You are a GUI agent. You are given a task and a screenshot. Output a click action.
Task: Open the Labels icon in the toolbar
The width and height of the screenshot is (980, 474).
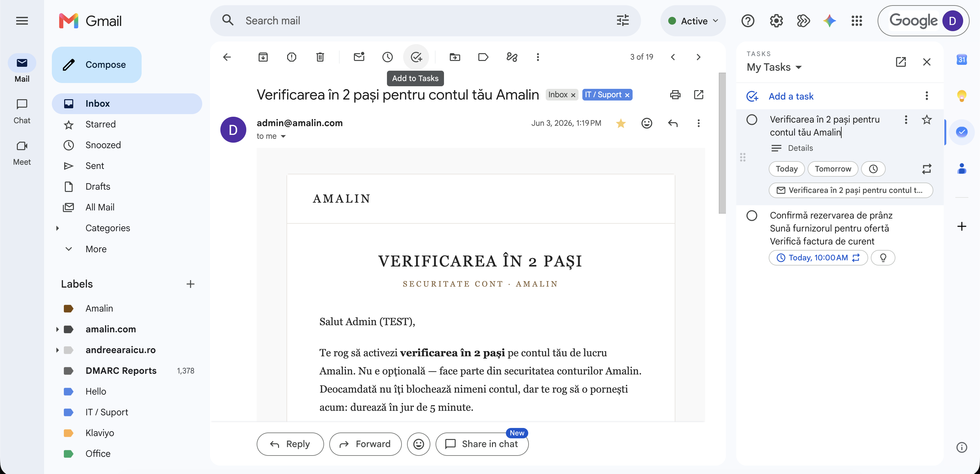(483, 57)
